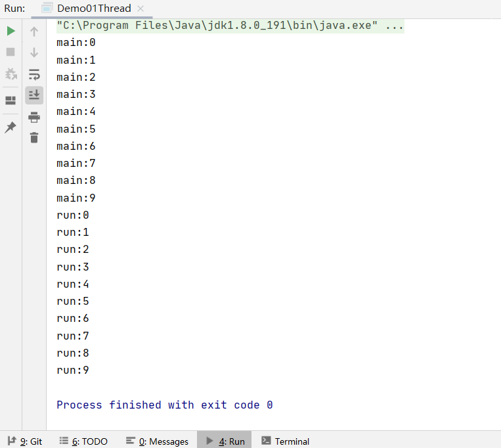This screenshot has width=501, height=448.
Task: Click the 'main:5' output line
Action: coord(76,129)
